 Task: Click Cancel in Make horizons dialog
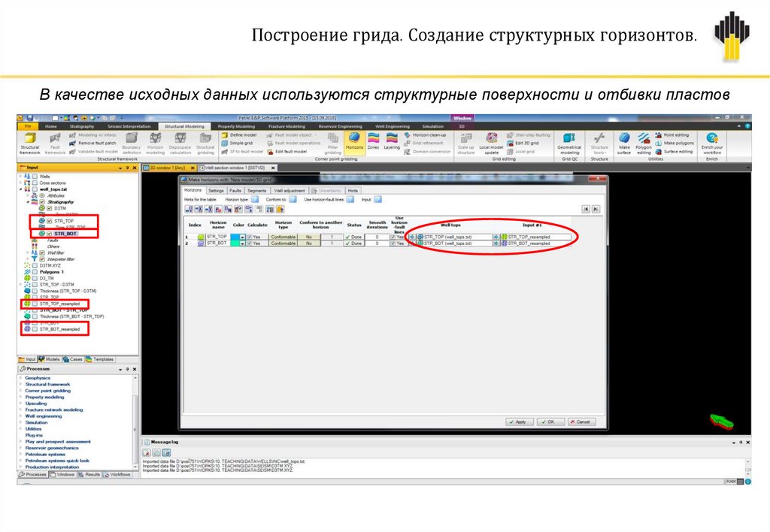coord(581,422)
